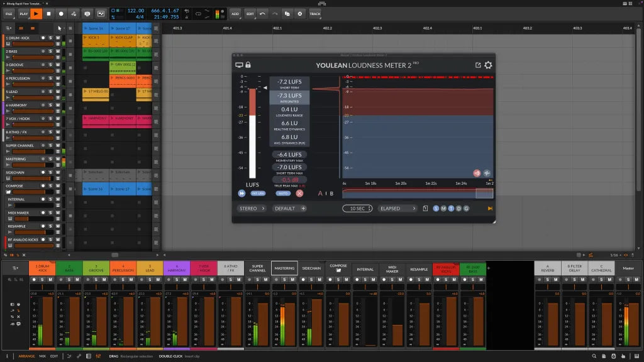Click the file icon beside ELAPSED
Viewport: 644px width, 362px height.
coord(426,209)
